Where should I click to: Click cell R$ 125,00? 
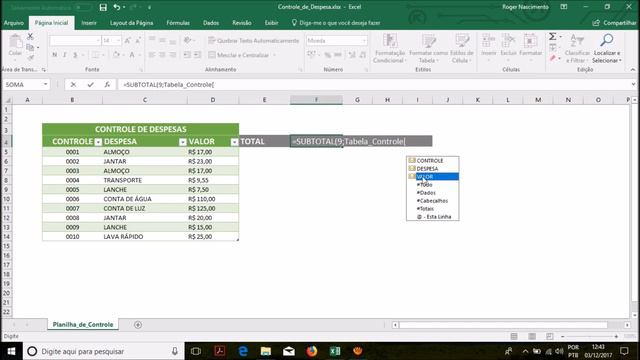[x=213, y=209]
